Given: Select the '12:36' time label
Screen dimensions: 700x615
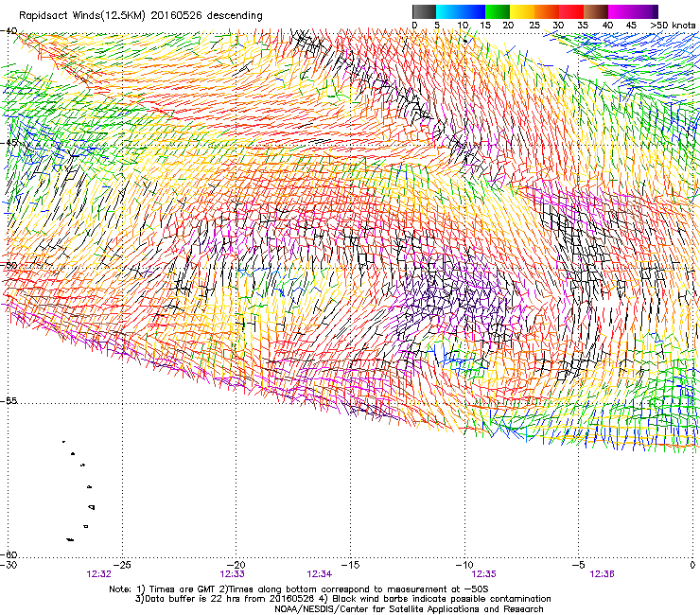Looking at the screenshot, I should tap(602, 574).
